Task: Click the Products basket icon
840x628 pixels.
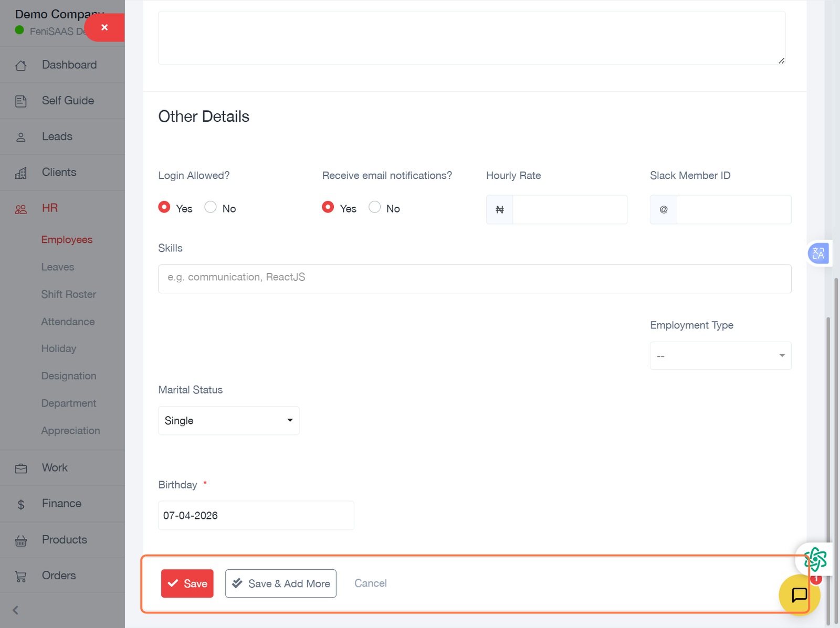Action: (x=21, y=540)
